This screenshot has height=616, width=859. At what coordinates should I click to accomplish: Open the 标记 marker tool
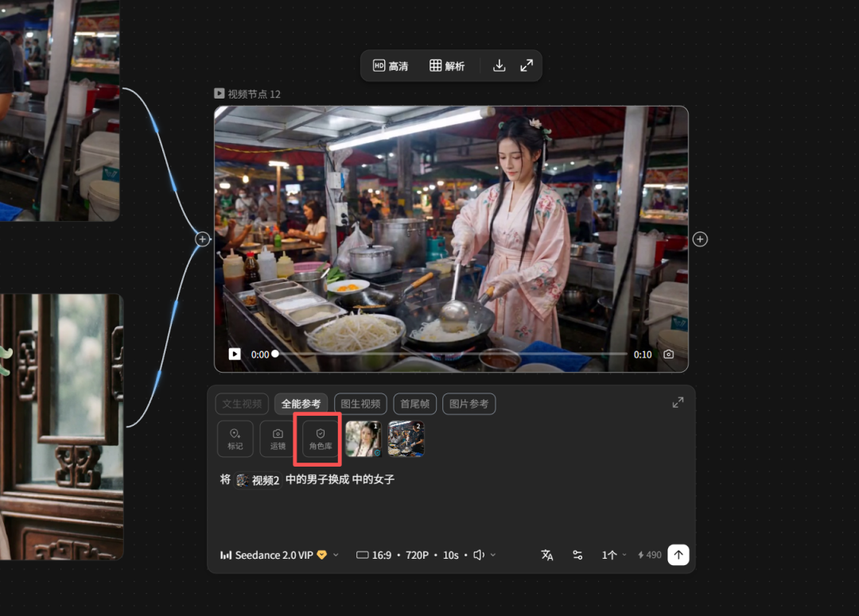(x=235, y=439)
